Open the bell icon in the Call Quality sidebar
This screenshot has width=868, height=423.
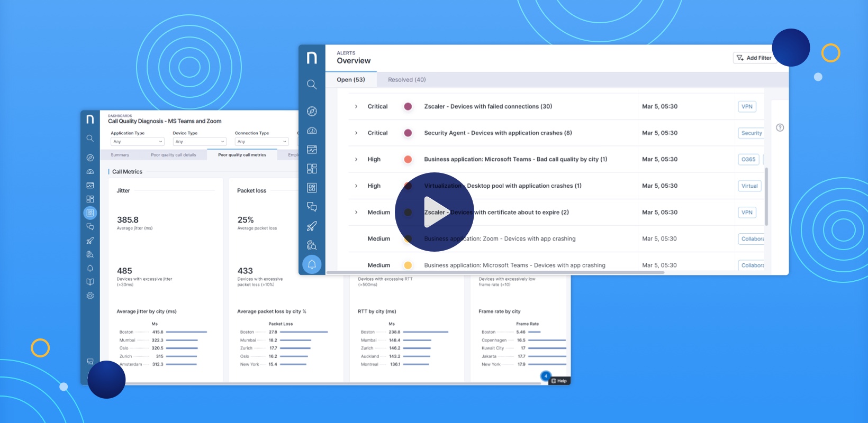[90, 268]
